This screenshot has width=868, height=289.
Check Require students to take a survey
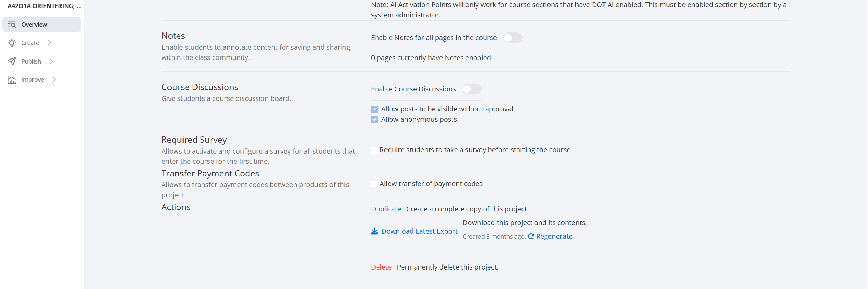tap(375, 150)
